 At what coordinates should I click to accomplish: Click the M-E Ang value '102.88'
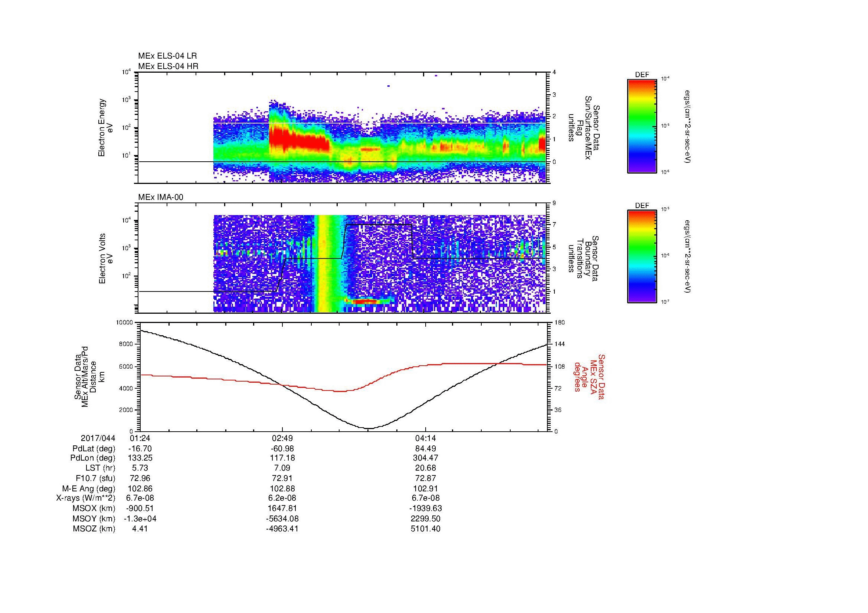coord(282,488)
